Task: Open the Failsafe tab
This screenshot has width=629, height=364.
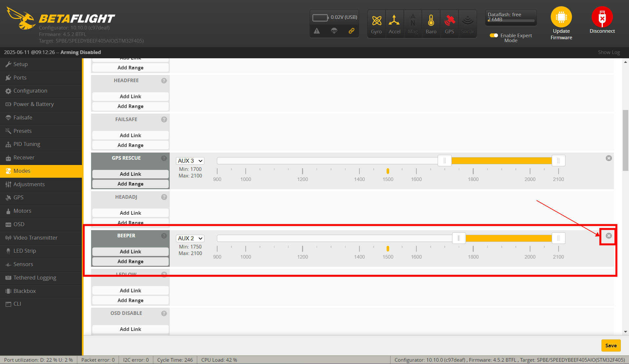Action: pyautogui.click(x=41, y=118)
